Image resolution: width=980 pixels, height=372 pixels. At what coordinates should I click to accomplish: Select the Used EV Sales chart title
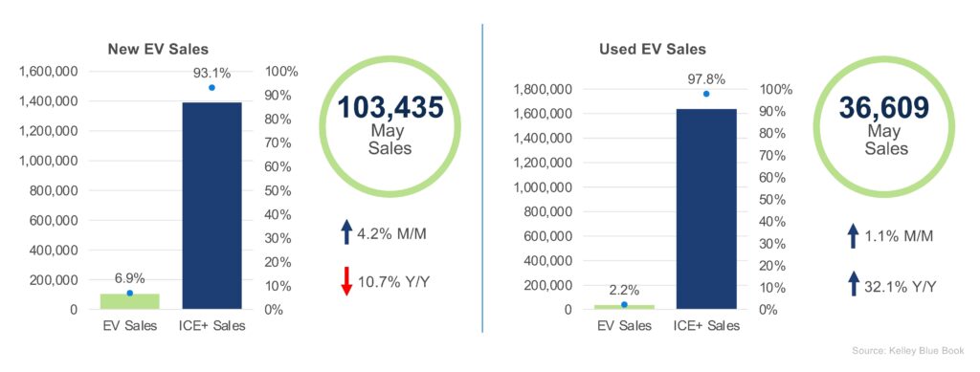point(653,50)
